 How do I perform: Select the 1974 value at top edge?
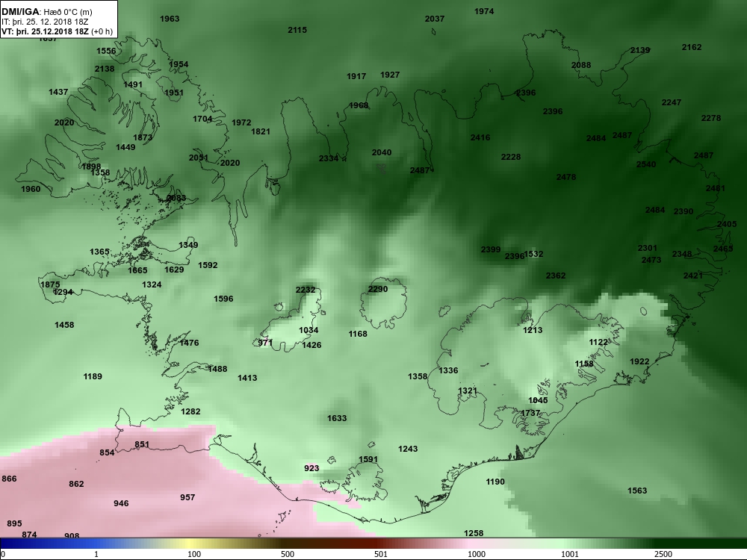click(x=484, y=11)
